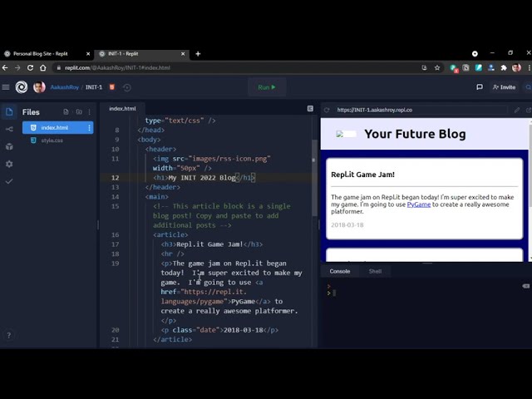
Task: Switch to the index.html editor tab
Action: (x=122, y=109)
